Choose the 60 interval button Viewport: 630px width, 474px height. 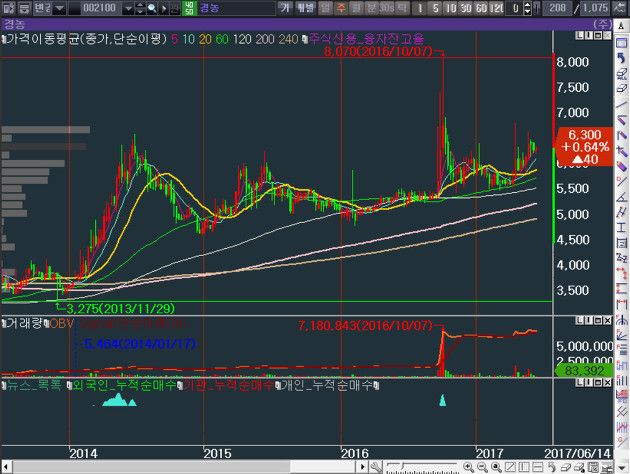pyautogui.click(x=481, y=8)
